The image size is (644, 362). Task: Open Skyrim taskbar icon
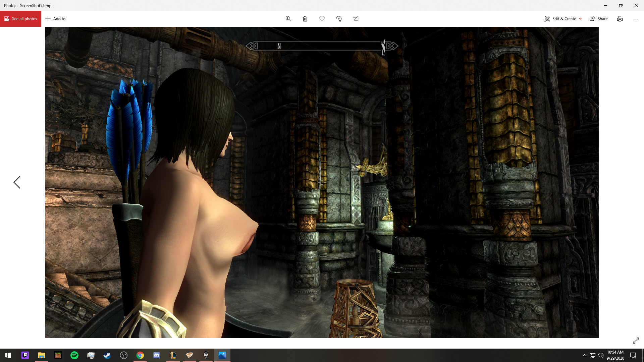coord(206,355)
